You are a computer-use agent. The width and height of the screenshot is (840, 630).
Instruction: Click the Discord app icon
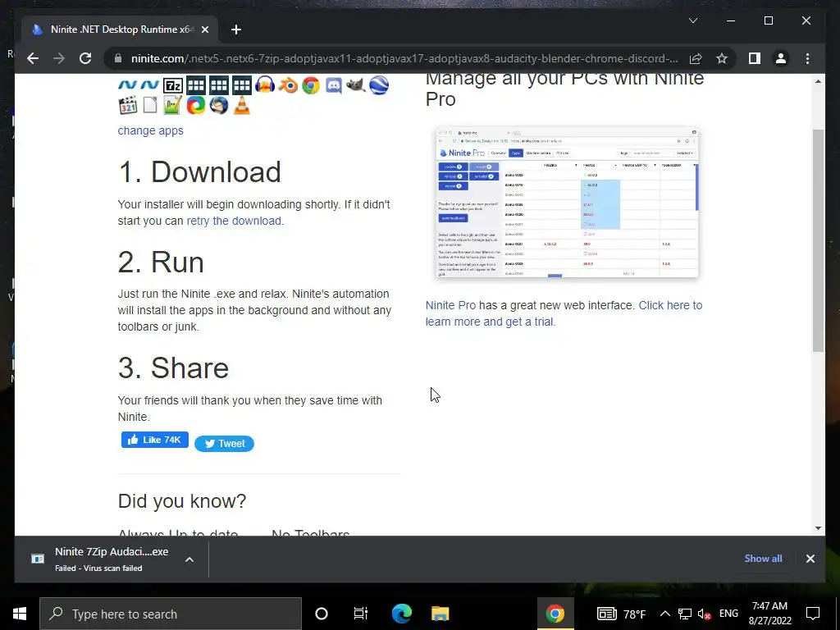click(333, 85)
